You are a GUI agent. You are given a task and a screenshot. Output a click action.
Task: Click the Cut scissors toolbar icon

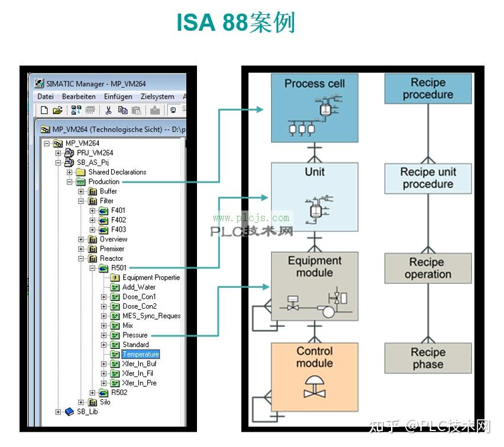click(x=108, y=110)
